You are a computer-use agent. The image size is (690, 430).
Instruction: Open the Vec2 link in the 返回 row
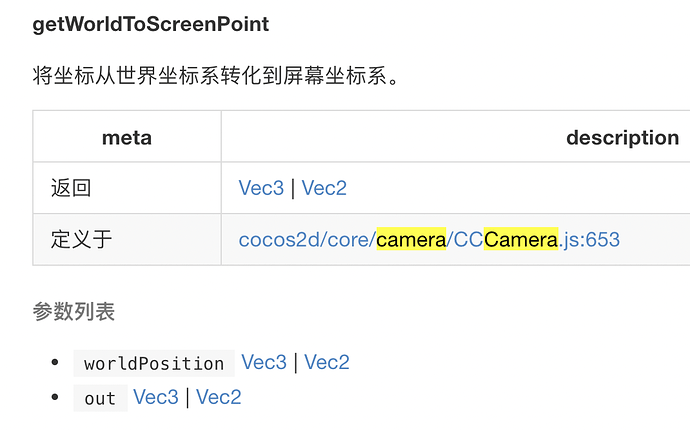pyautogui.click(x=324, y=188)
